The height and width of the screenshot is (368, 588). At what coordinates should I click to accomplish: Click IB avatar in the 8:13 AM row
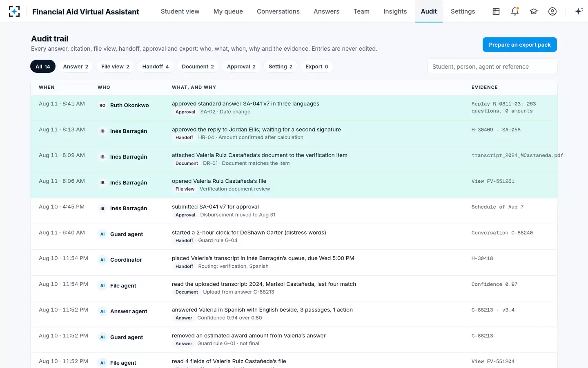[102, 131]
